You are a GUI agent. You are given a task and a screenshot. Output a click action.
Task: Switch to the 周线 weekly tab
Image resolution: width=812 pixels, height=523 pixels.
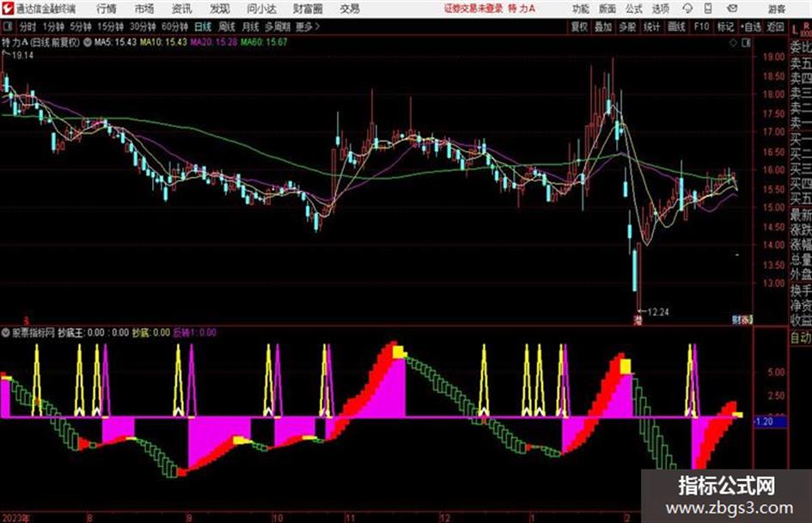point(227,27)
